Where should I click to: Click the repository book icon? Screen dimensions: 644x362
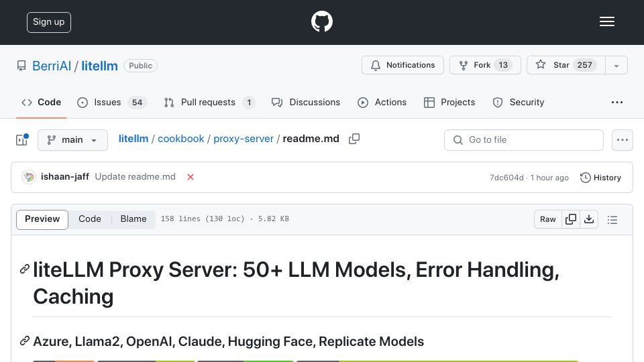(21, 66)
